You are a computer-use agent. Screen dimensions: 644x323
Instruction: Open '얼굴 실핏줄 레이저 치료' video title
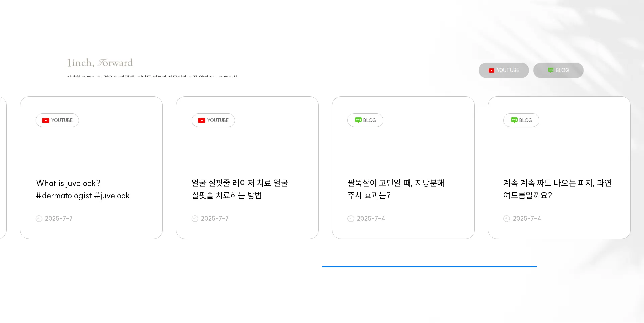(240, 189)
